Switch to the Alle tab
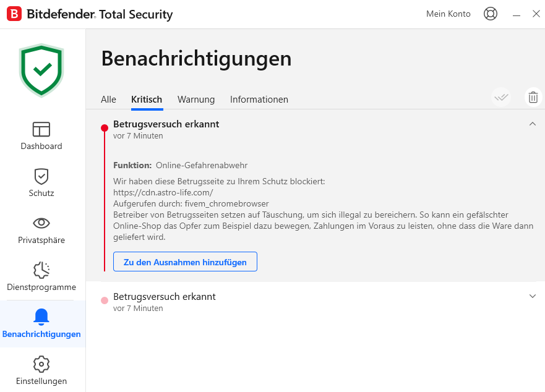This screenshot has height=392, width=545. [x=108, y=100]
